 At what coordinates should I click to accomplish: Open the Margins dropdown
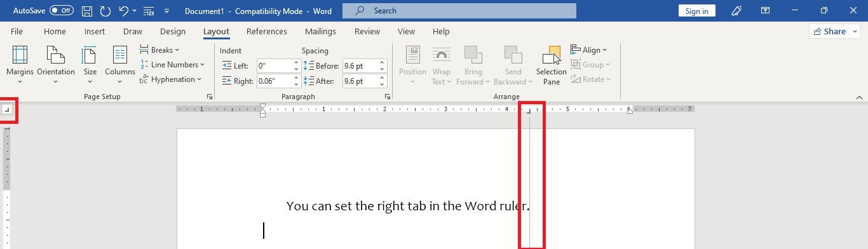[20, 65]
